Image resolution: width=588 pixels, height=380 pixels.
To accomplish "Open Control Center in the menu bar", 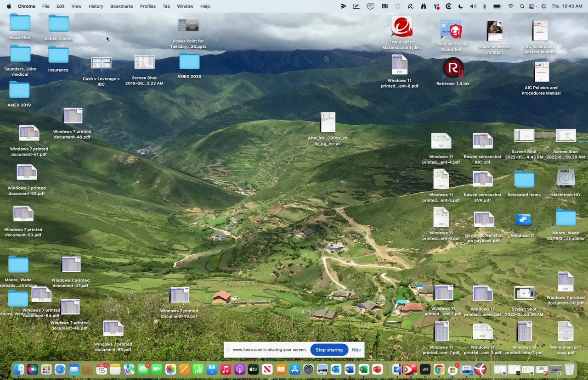I will pyautogui.click(x=532, y=6).
